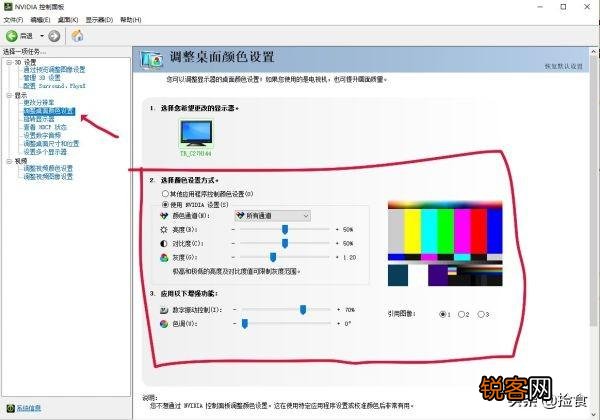Click the main panel scrollbar up arrow

[x=594, y=52]
